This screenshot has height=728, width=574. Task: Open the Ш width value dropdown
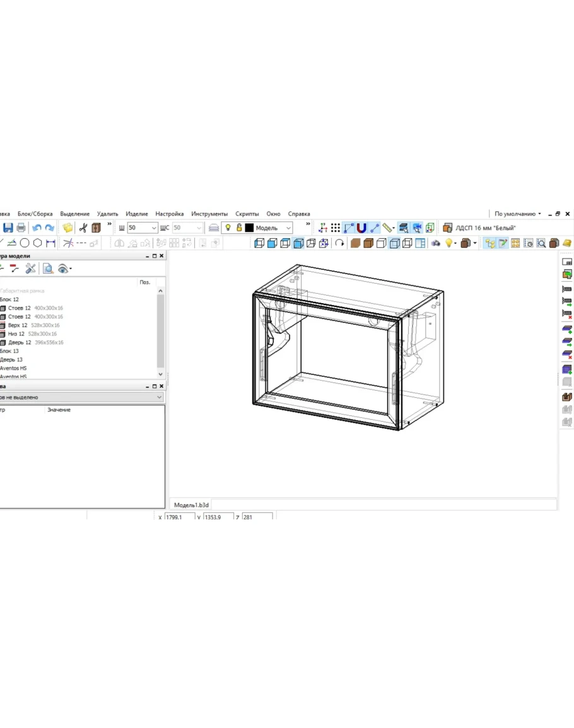pos(154,228)
